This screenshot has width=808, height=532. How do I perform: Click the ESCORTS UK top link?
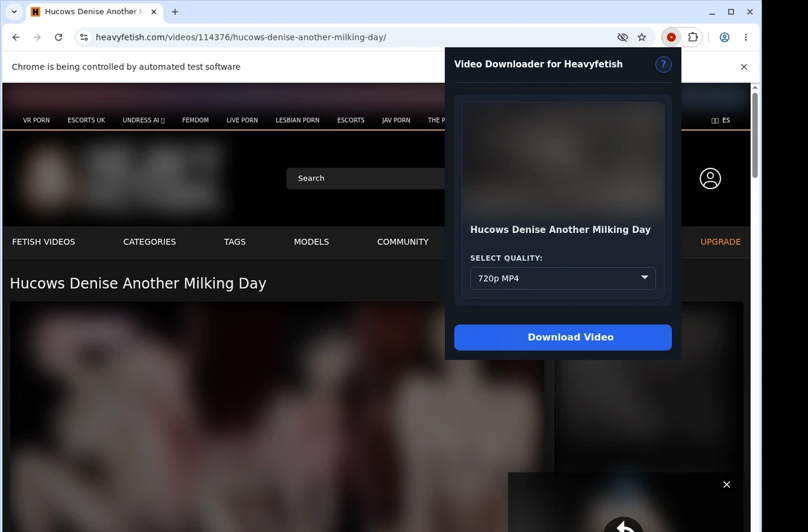coord(86,121)
